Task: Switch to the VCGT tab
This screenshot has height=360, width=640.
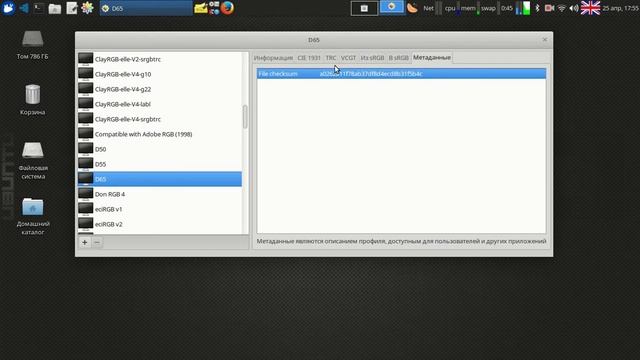Action: (x=348, y=58)
